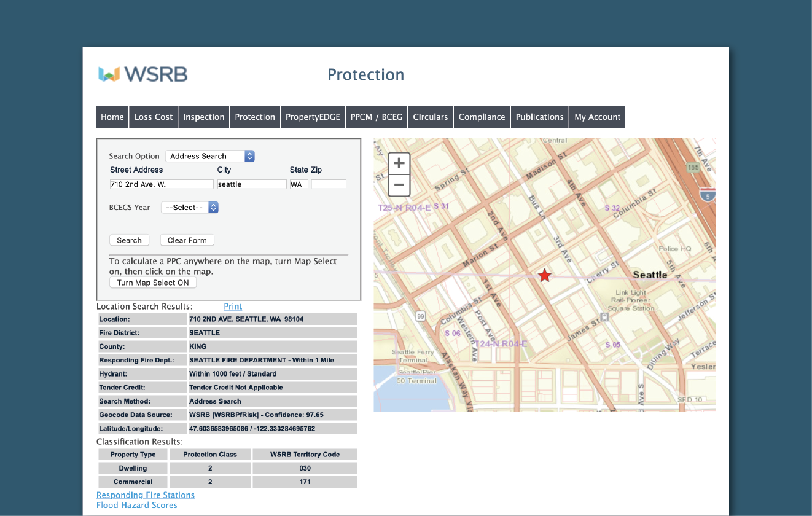Click the WSRB logo
This screenshot has height=516, width=812.
pyautogui.click(x=143, y=74)
